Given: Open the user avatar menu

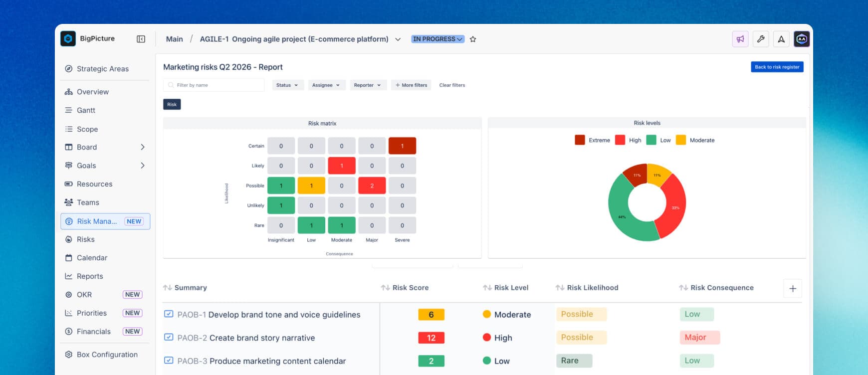Looking at the screenshot, I should [x=802, y=39].
